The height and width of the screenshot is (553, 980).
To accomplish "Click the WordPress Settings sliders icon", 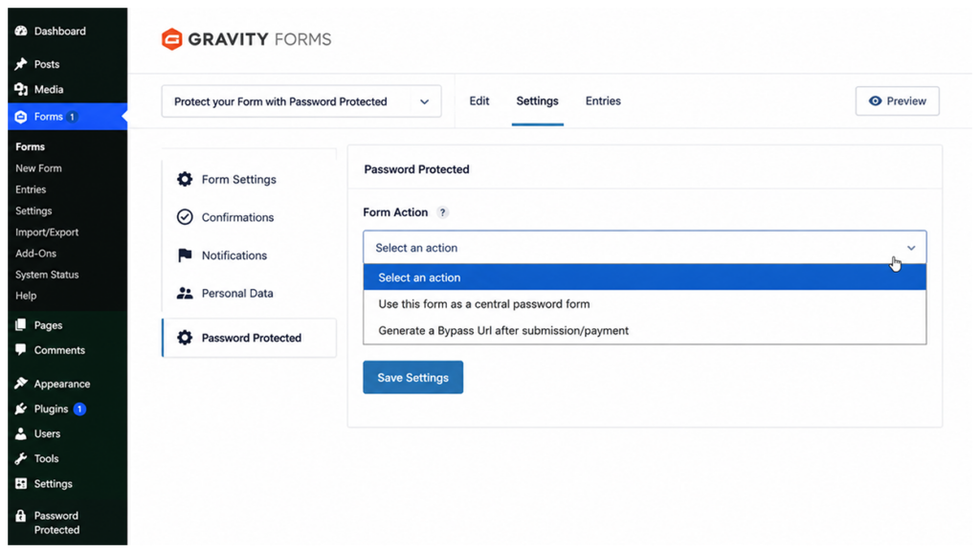I will click(x=21, y=484).
